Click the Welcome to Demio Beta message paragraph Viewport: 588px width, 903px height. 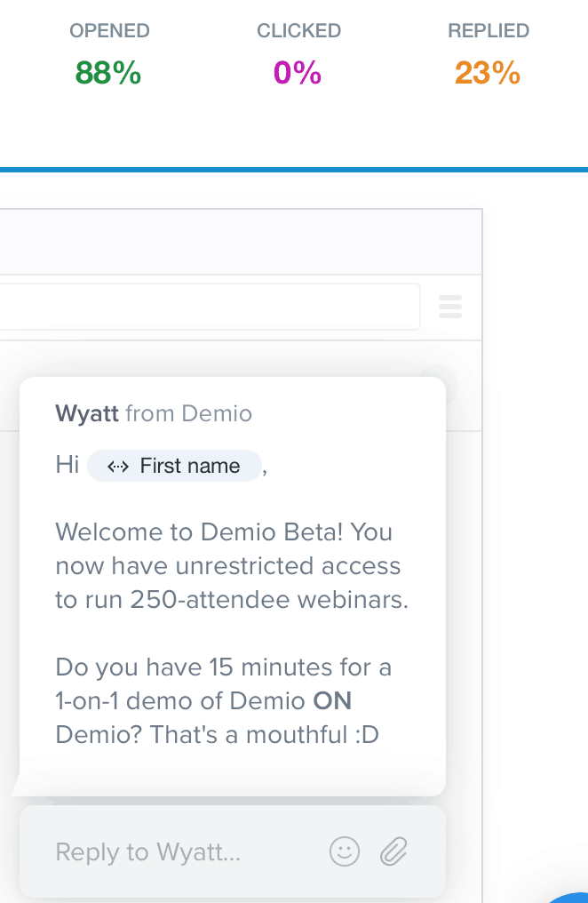(x=232, y=565)
